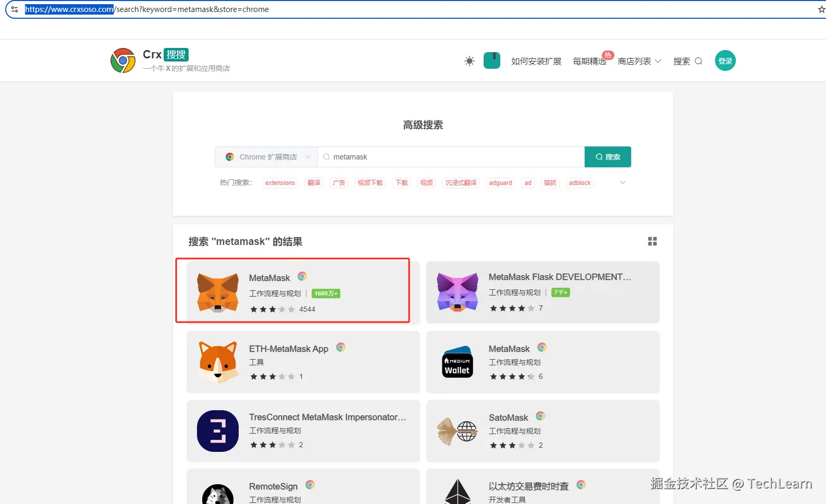This screenshot has height=504, width=826.
Task: Select the 视频下载 hot search tag
Action: point(370,183)
